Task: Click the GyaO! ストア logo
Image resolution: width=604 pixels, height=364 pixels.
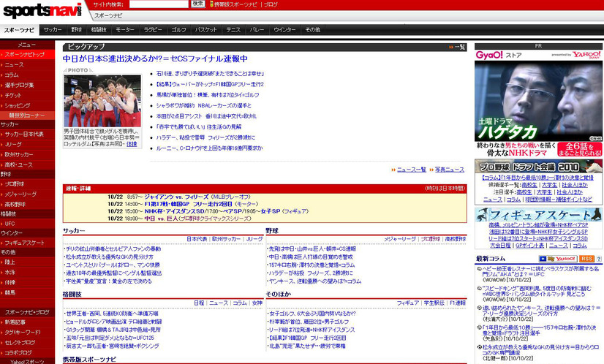Action: click(499, 55)
